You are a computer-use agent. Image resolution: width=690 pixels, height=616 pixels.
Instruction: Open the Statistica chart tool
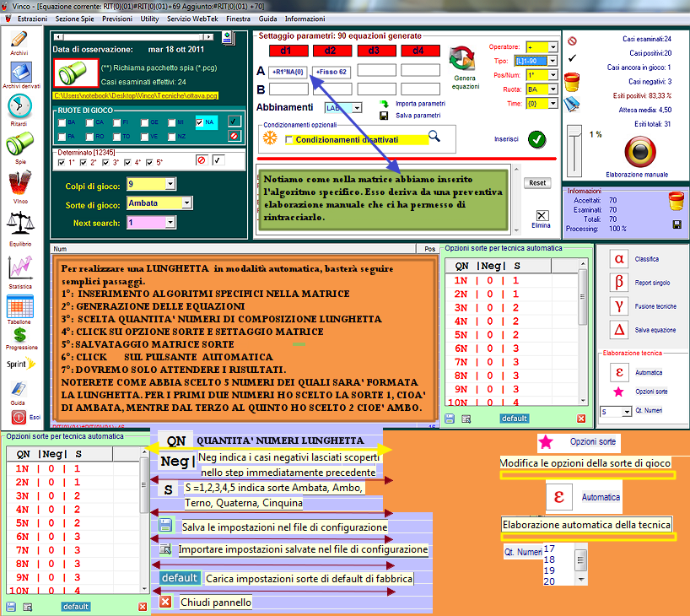20,268
